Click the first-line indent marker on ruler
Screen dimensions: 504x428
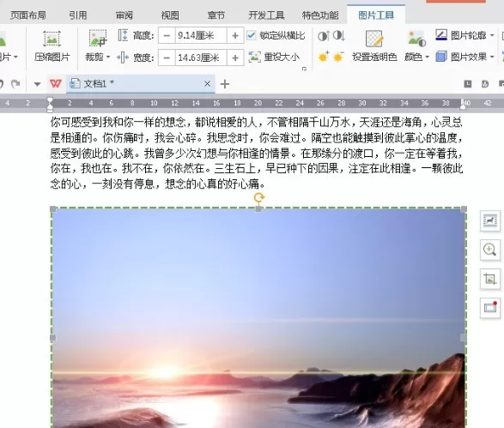coord(50,100)
